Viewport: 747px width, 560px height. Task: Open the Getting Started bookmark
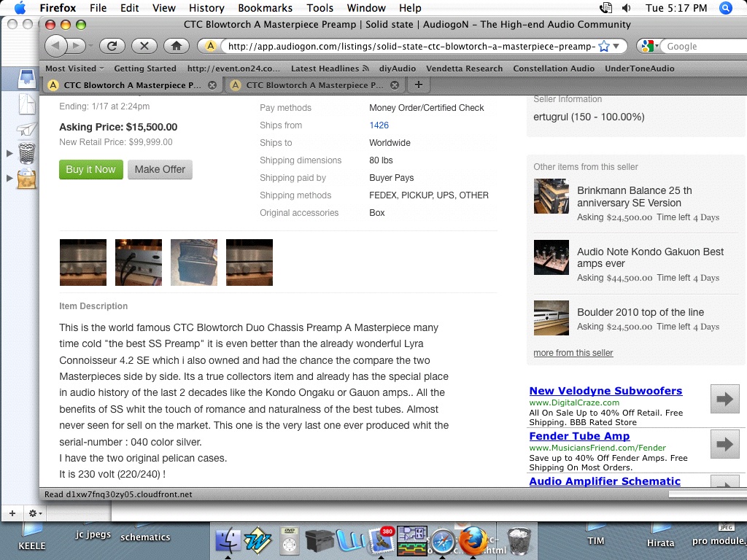click(145, 69)
